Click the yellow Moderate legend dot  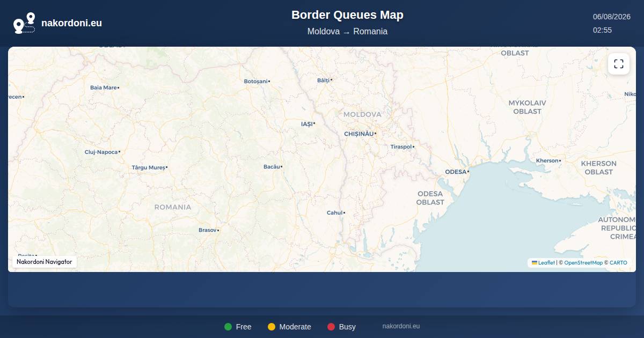272,327
